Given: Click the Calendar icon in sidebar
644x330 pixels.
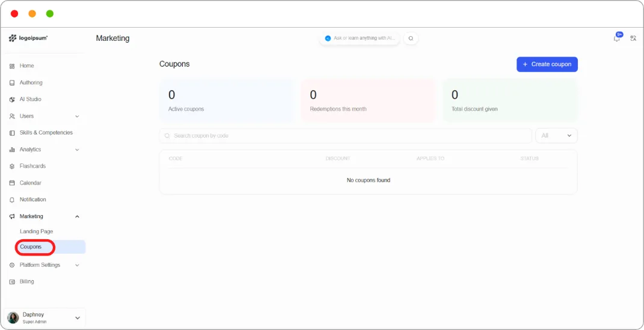Looking at the screenshot, I should [12, 183].
